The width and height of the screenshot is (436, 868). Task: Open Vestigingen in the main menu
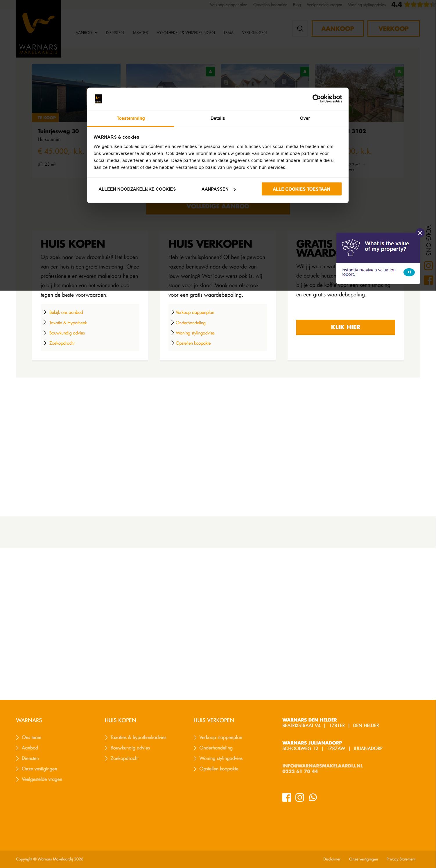coord(254,33)
